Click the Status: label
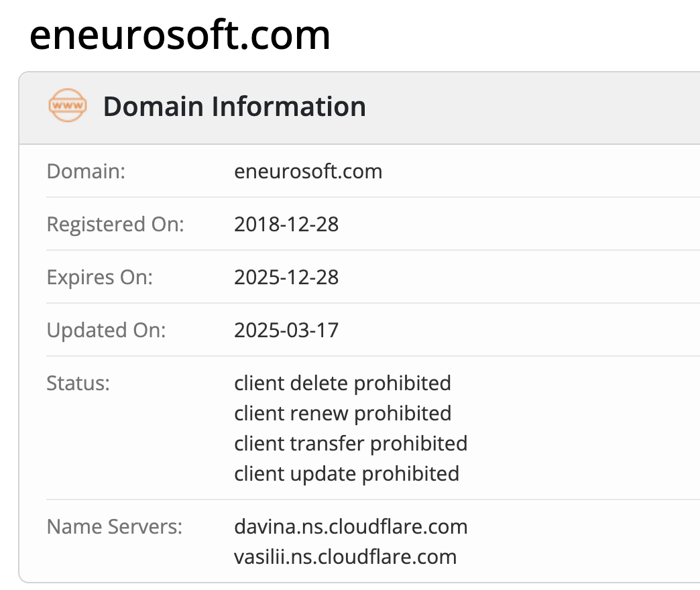The image size is (700, 590). click(x=78, y=383)
